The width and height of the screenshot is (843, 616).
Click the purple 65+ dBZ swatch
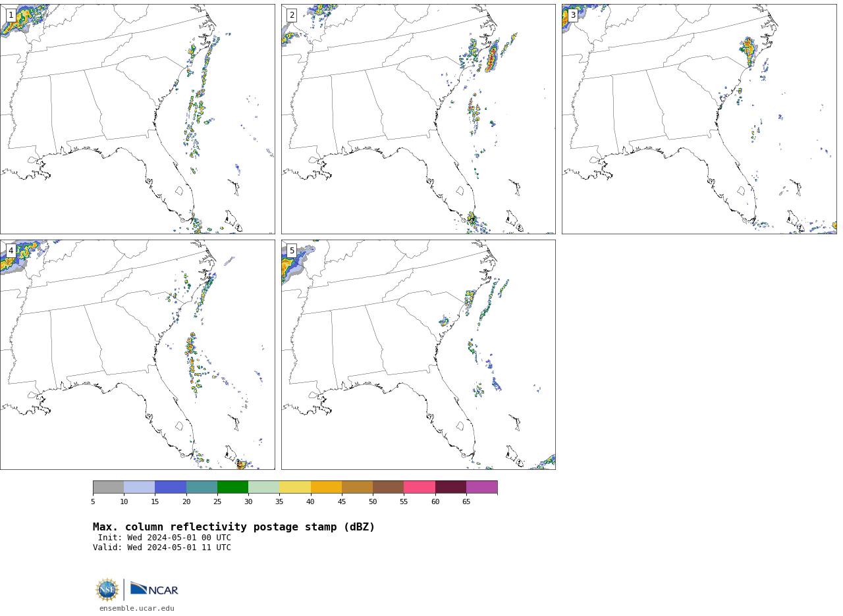[x=481, y=487]
